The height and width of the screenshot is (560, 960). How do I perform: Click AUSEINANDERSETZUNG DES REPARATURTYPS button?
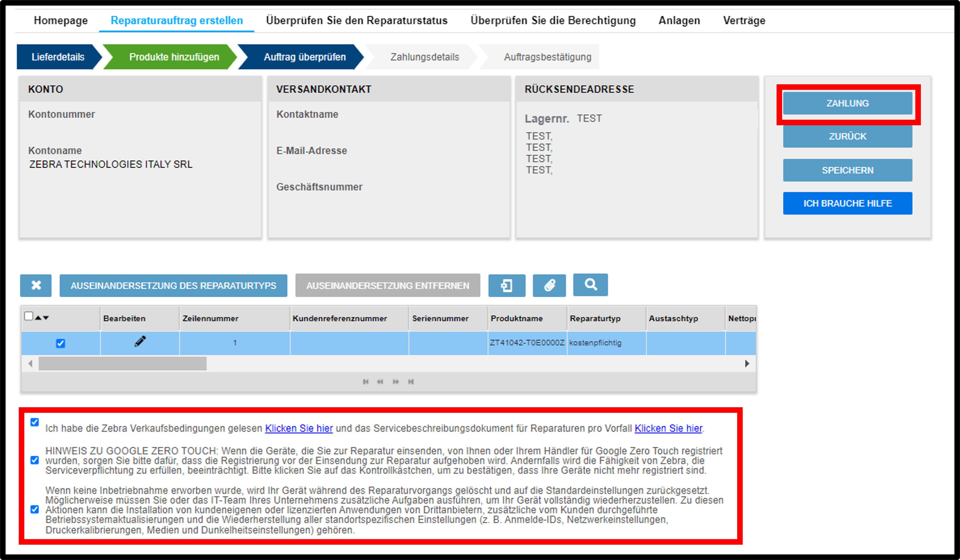tap(173, 285)
